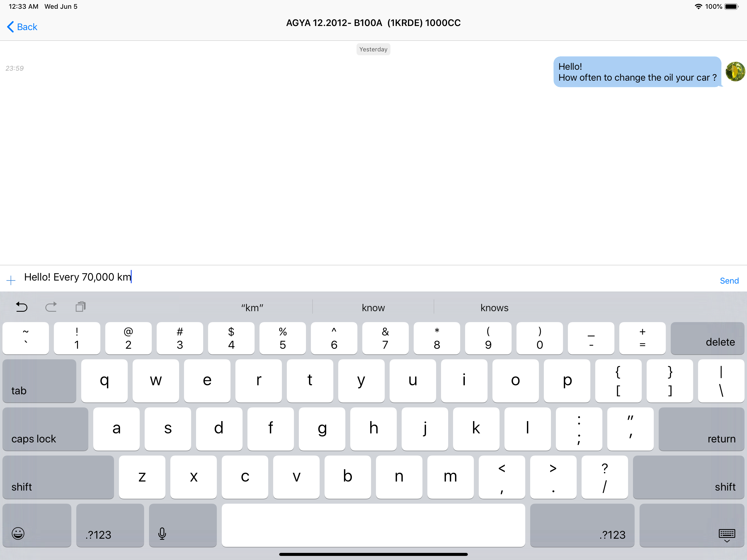Start dictation with microphone key
The width and height of the screenshot is (747, 560).
pos(183,526)
